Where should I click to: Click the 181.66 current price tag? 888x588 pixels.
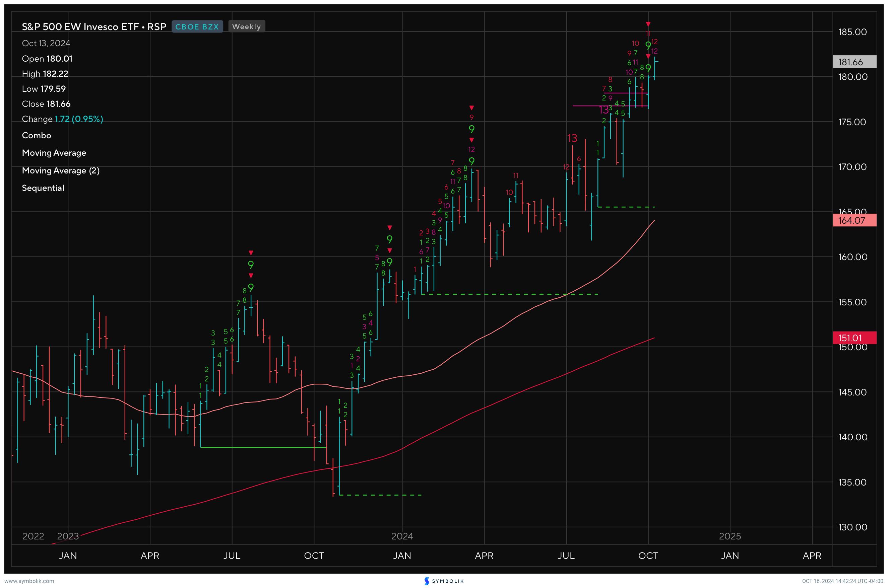point(854,62)
